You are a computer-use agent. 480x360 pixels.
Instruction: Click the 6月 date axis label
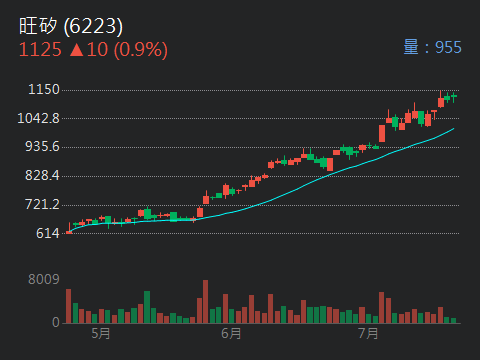[x=231, y=333]
